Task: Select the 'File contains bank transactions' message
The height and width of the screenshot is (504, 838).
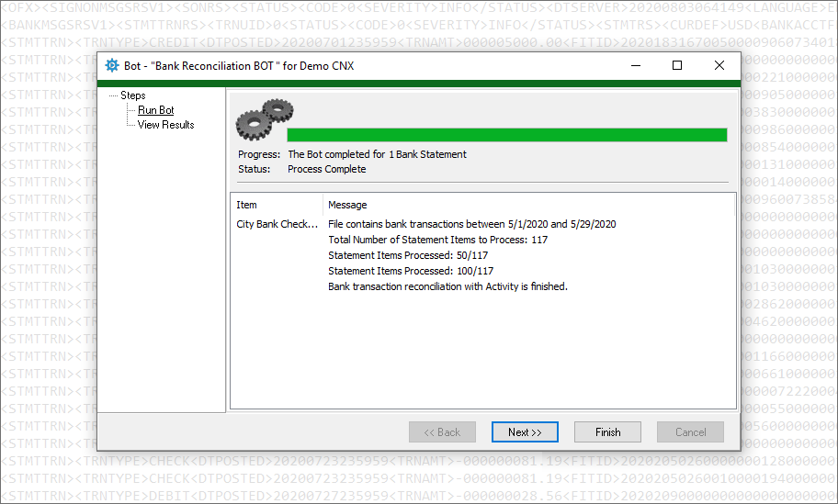Action: coord(471,224)
